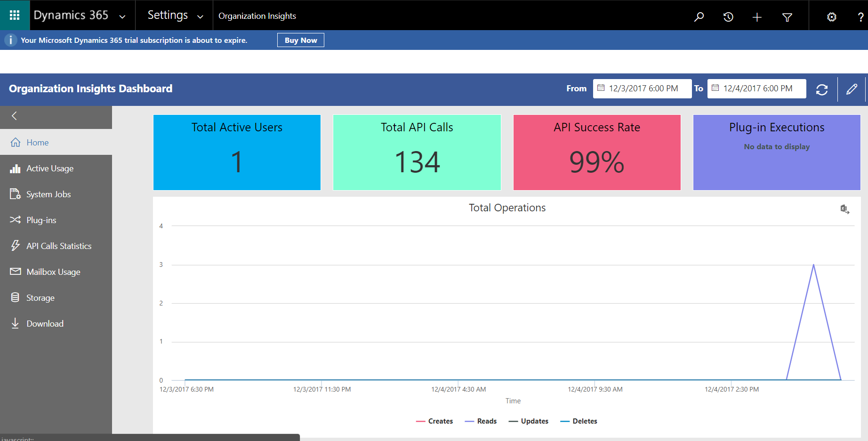Select Download in the sidebar
Image resolution: width=868 pixels, height=441 pixels.
pyautogui.click(x=45, y=323)
